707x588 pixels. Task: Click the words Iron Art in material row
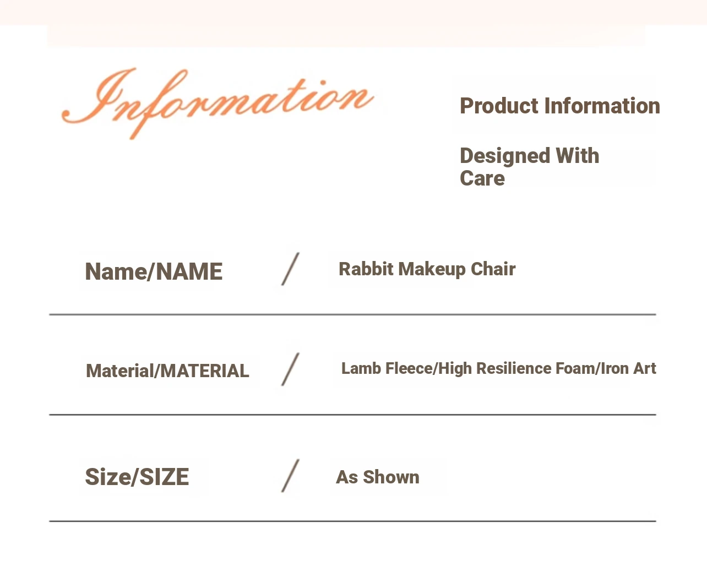(x=628, y=368)
